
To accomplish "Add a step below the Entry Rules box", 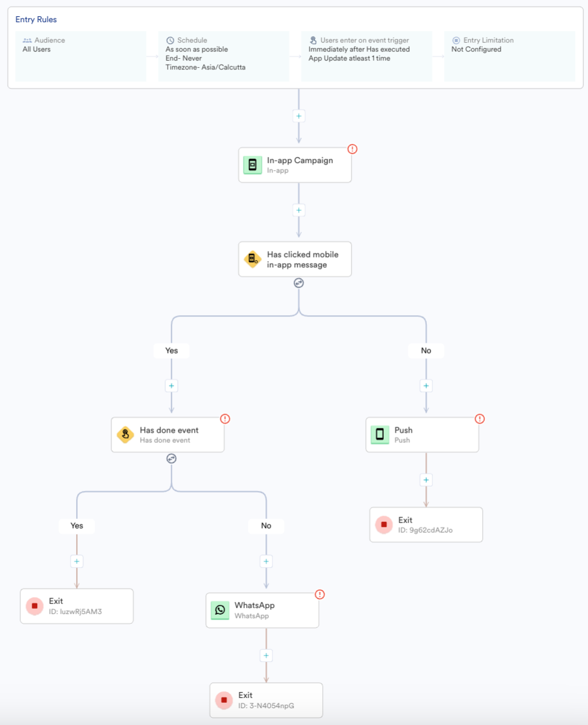I will click(x=299, y=116).
